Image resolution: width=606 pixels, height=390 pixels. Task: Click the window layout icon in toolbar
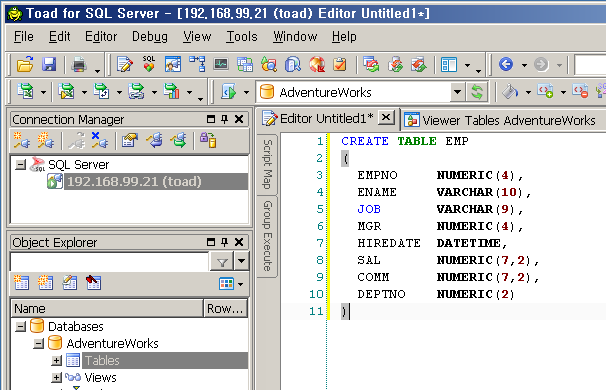(449, 65)
